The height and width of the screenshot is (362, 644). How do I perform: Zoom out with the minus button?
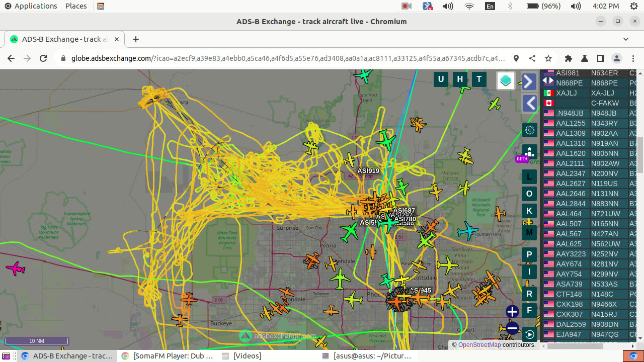[512, 328]
